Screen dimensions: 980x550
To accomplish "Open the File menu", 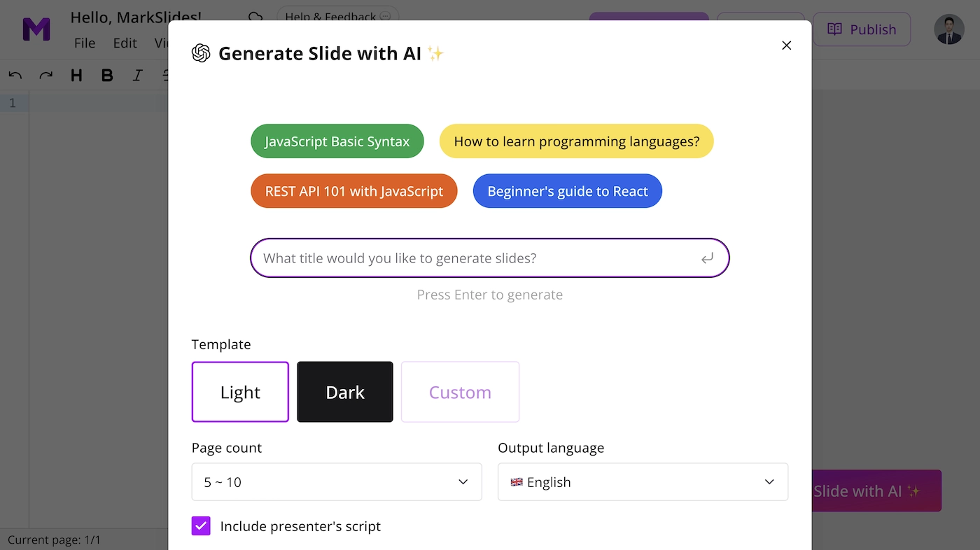I will pos(85,43).
